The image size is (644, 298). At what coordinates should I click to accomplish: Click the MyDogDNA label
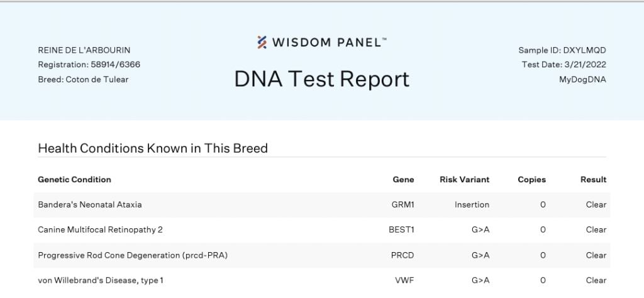[582, 79]
